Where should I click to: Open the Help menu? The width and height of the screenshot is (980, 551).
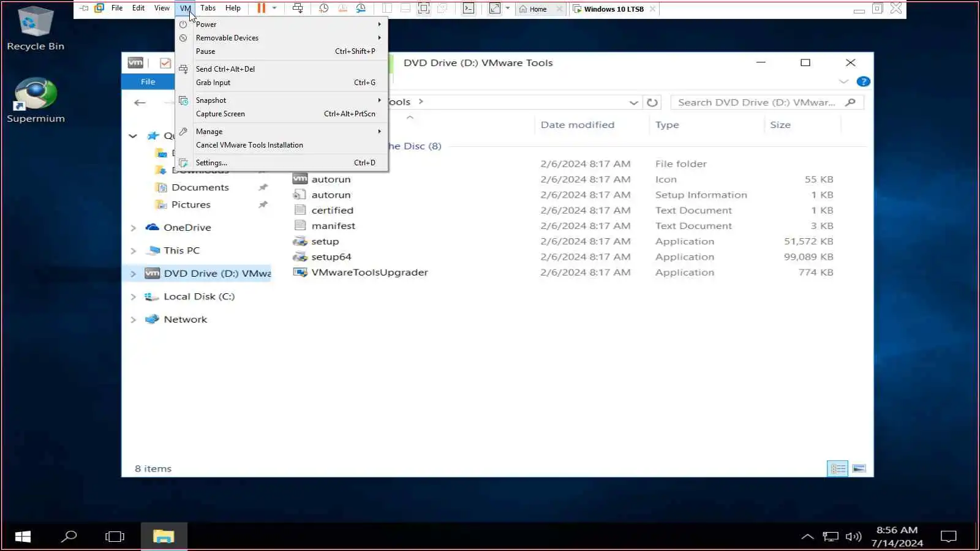pyautogui.click(x=233, y=8)
